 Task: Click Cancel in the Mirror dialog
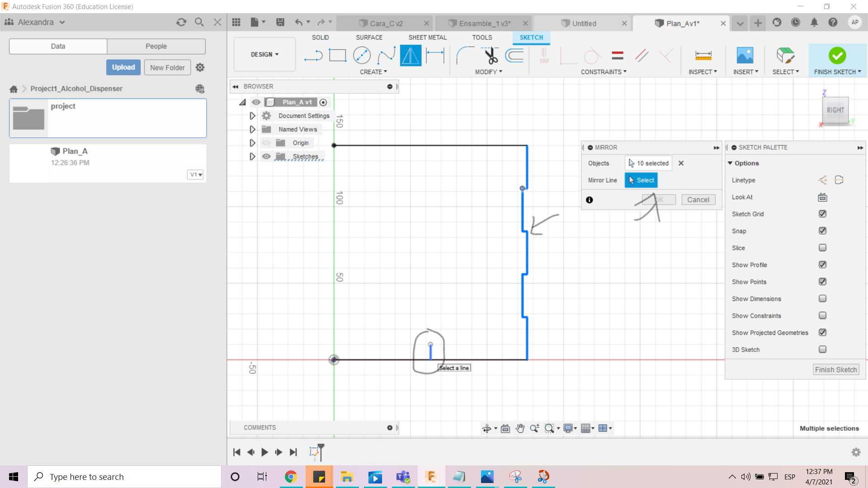click(x=698, y=200)
